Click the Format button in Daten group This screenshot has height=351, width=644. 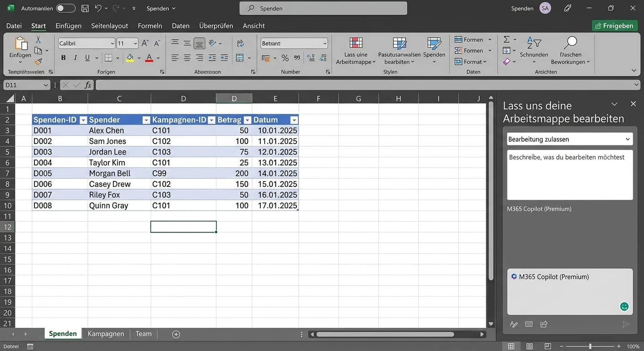470,62
